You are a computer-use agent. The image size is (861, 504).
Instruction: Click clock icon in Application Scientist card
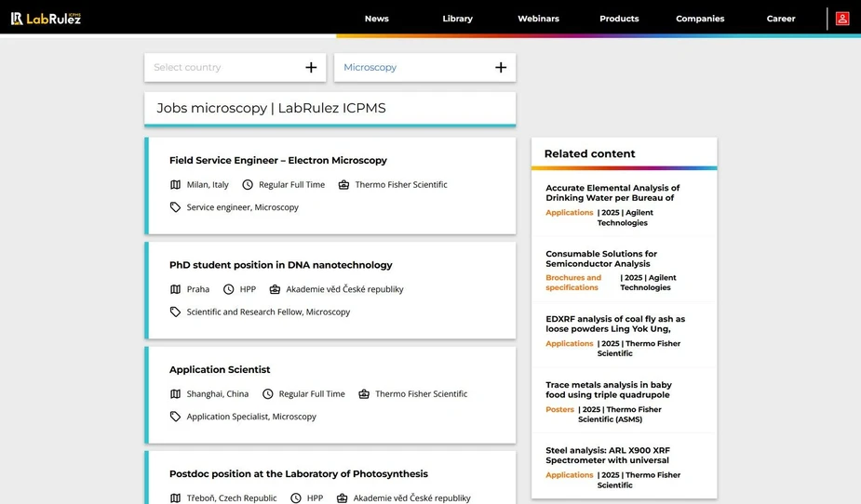tap(267, 393)
